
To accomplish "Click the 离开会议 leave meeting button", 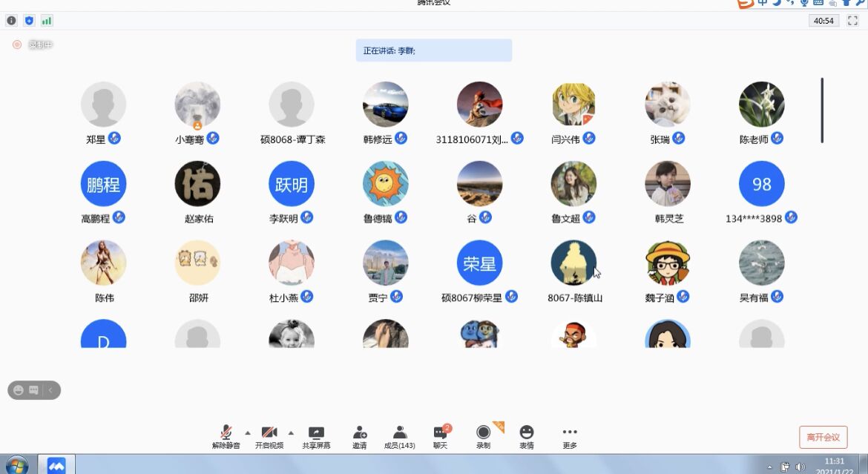I will tap(823, 437).
